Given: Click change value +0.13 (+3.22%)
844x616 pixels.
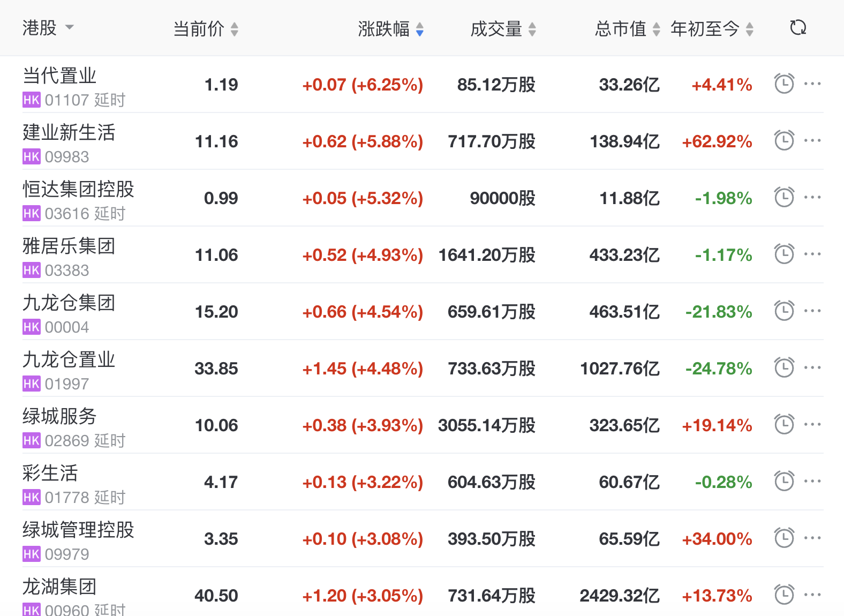Looking at the screenshot, I should coord(363,482).
